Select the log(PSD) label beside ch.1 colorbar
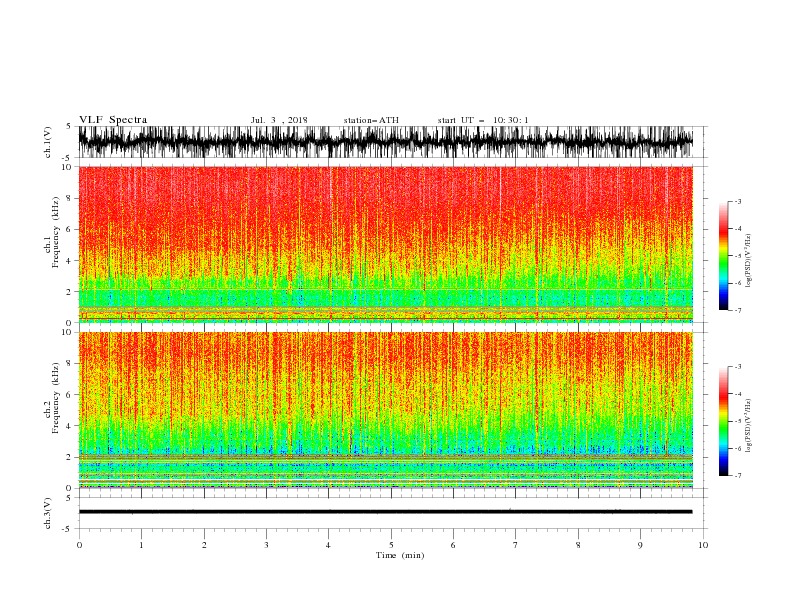Screen dimensions: 792x612 (748, 261)
